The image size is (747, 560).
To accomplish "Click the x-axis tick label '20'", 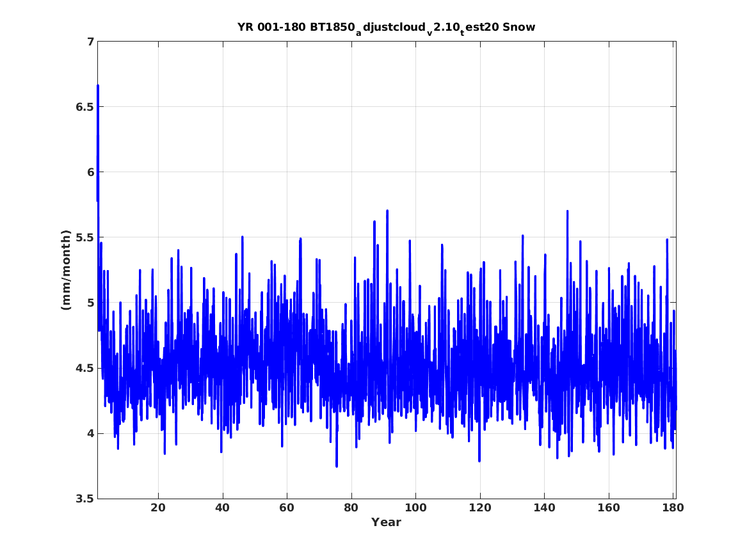I will point(158,508).
